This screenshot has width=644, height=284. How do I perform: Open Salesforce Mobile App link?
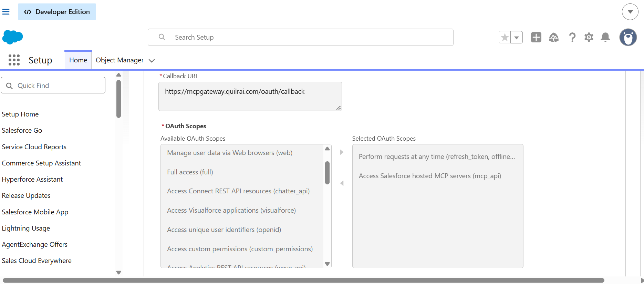pos(35,212)
